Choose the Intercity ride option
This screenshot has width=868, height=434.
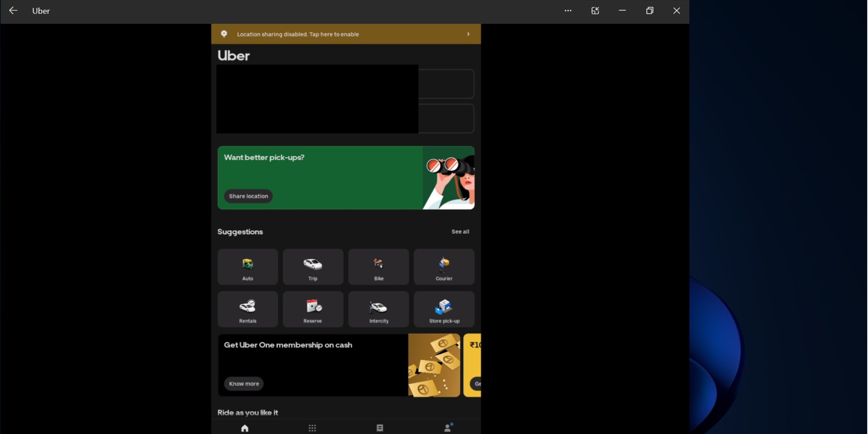pyautogui.click(x=378, y=309)
